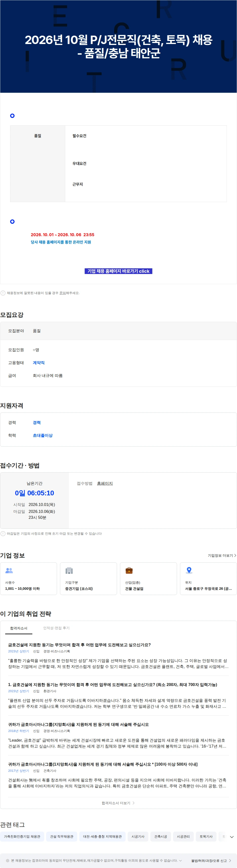Select the 가족친화인증기업 채용관 tag
This screenshot has width=237, height=868.
(x=22, y=836)
